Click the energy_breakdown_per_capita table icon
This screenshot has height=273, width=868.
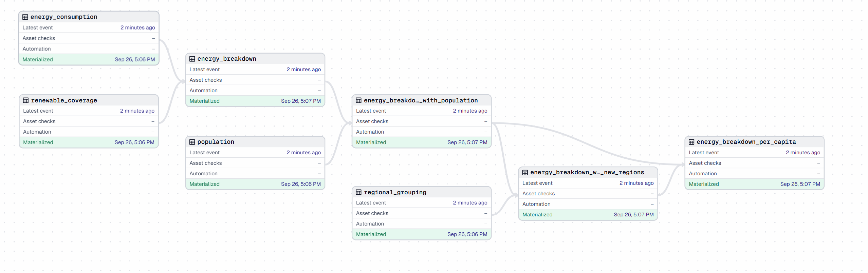[691, 142]
